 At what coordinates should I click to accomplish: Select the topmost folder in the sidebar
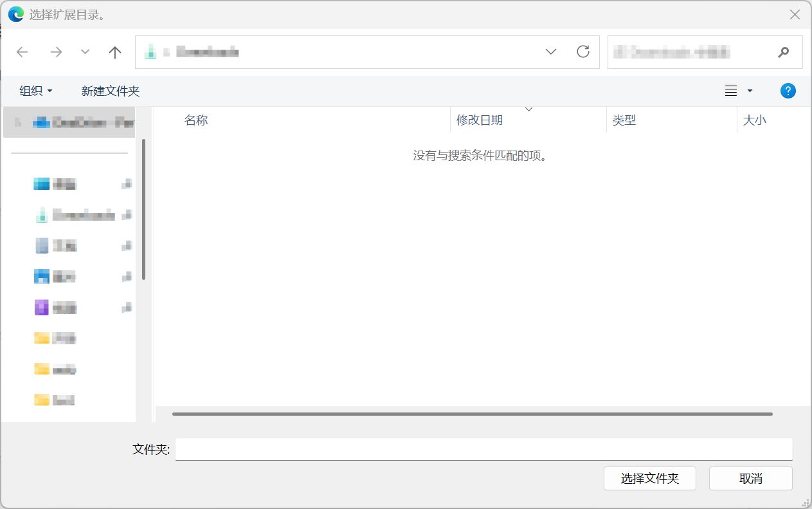click(x=69, y=122)
